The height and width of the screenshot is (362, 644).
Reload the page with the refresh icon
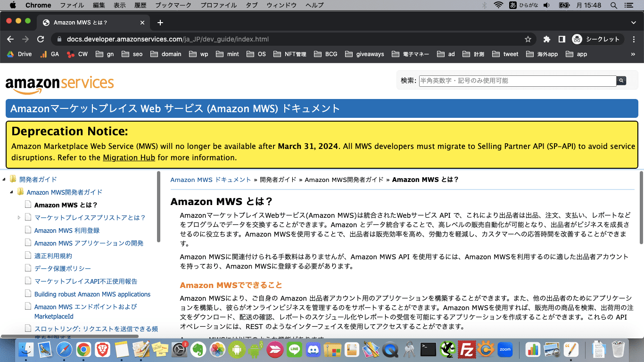point(41,39)
